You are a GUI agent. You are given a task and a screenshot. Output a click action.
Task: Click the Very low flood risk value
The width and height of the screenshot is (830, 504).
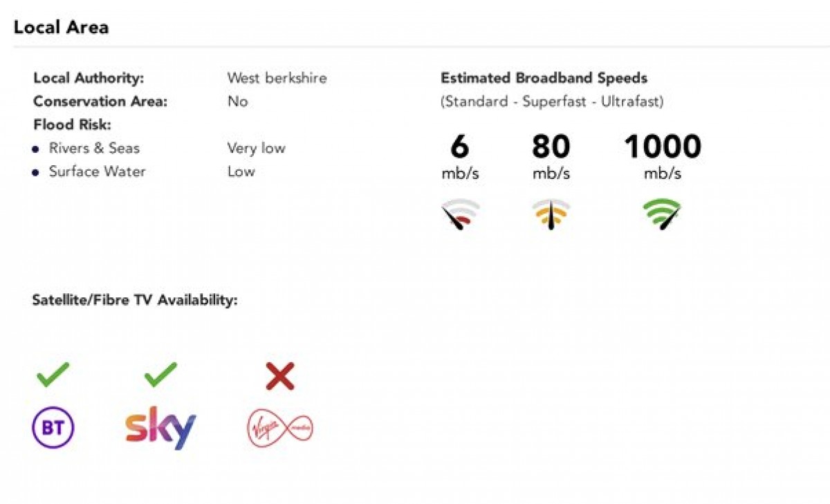256,148
